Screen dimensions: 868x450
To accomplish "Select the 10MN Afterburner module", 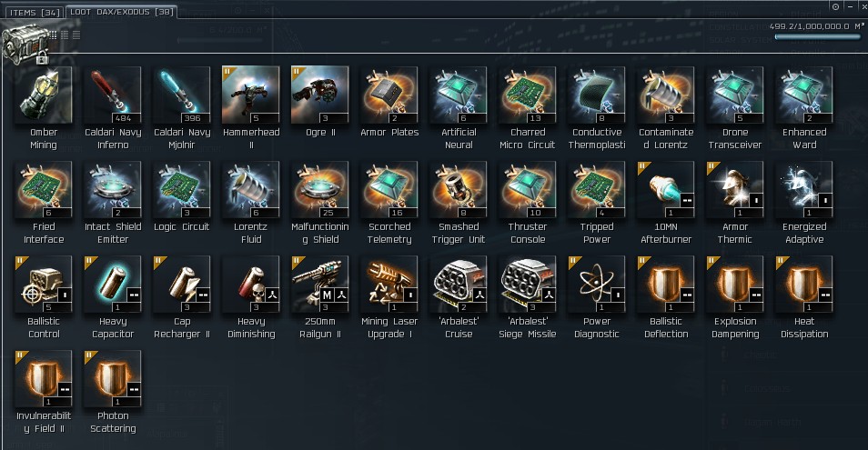I will [665, 190].
